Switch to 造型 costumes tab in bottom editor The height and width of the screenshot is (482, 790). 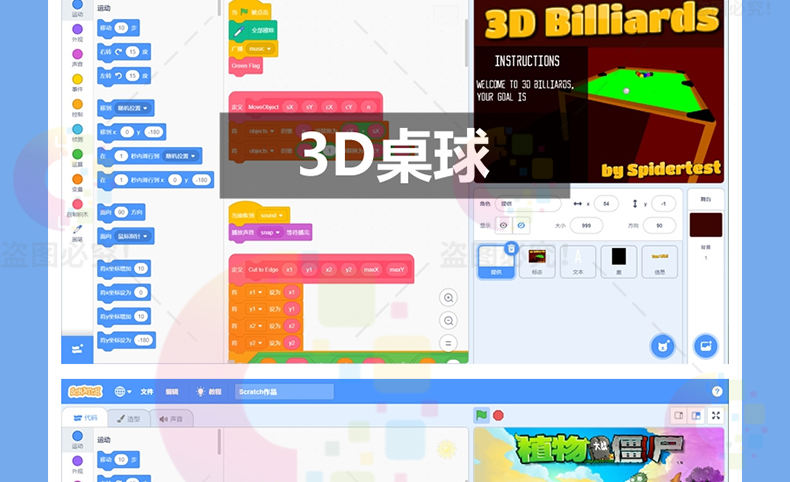(128, 419)
